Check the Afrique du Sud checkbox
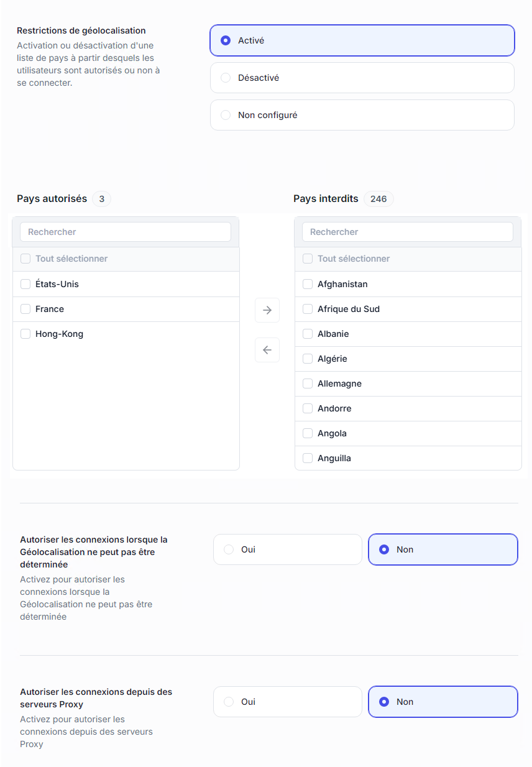532x767 pixels. click(308, 309)
